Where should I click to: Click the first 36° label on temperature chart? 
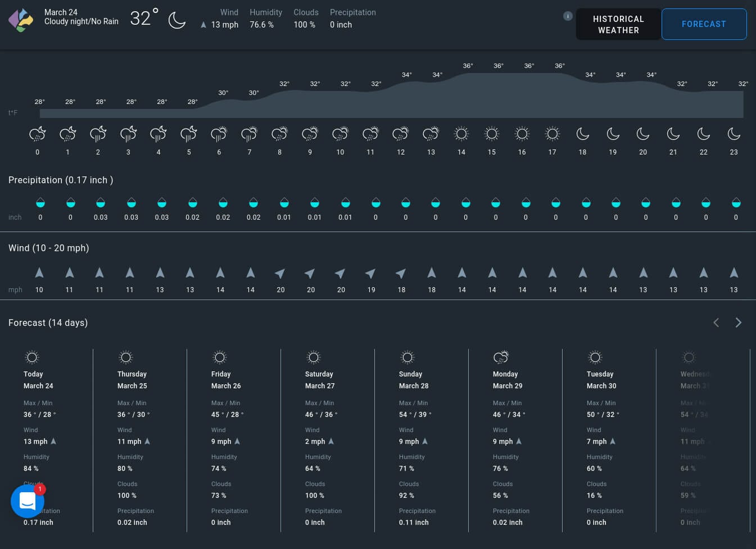point(468,66)
